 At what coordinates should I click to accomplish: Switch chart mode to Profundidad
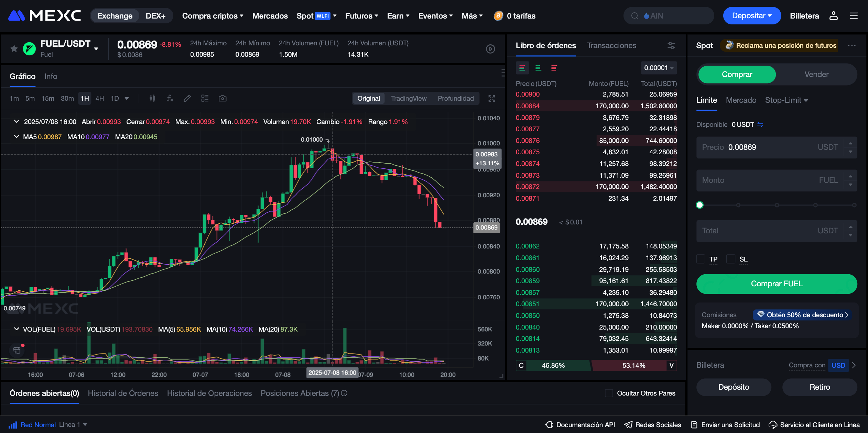pyautogui.click(x=456, y=99)
